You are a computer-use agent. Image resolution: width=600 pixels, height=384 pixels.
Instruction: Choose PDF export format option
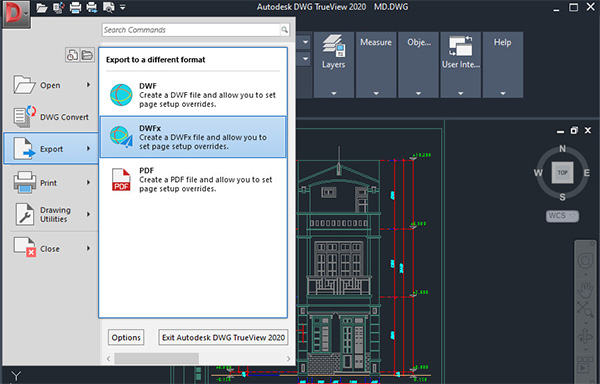pyautogui.click(x=193, y=179)
